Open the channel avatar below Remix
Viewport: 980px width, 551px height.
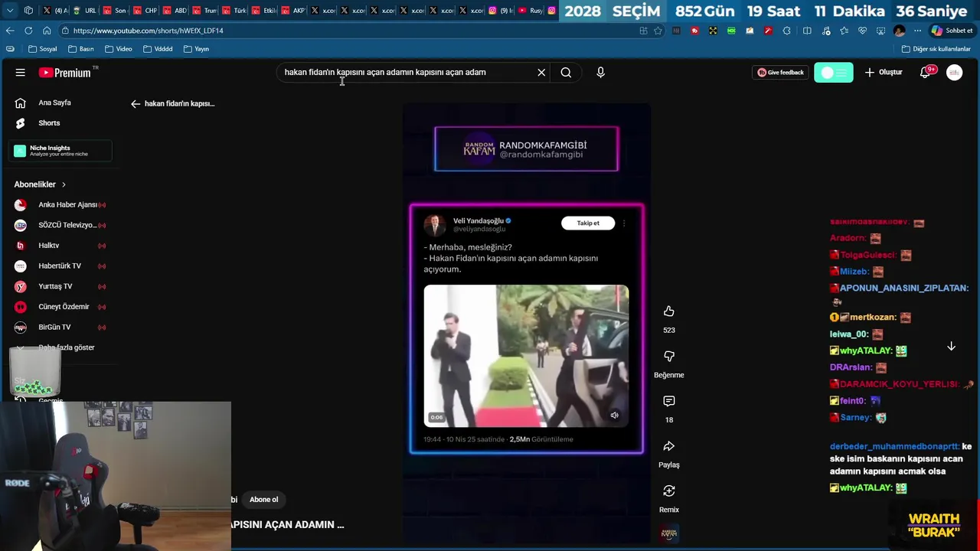coord(669,533)
